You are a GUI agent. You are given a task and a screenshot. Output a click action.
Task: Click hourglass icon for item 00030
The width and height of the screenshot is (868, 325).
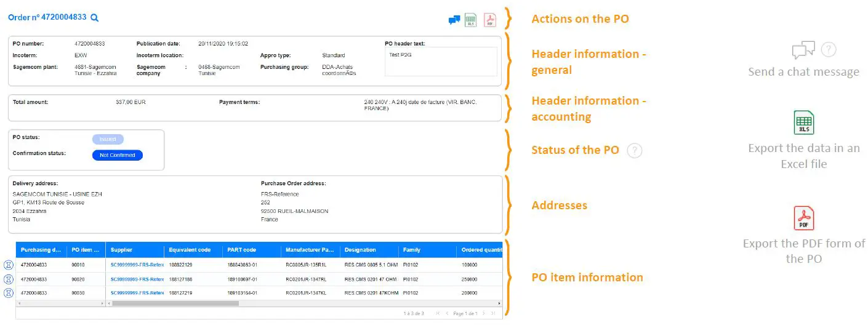9,293
